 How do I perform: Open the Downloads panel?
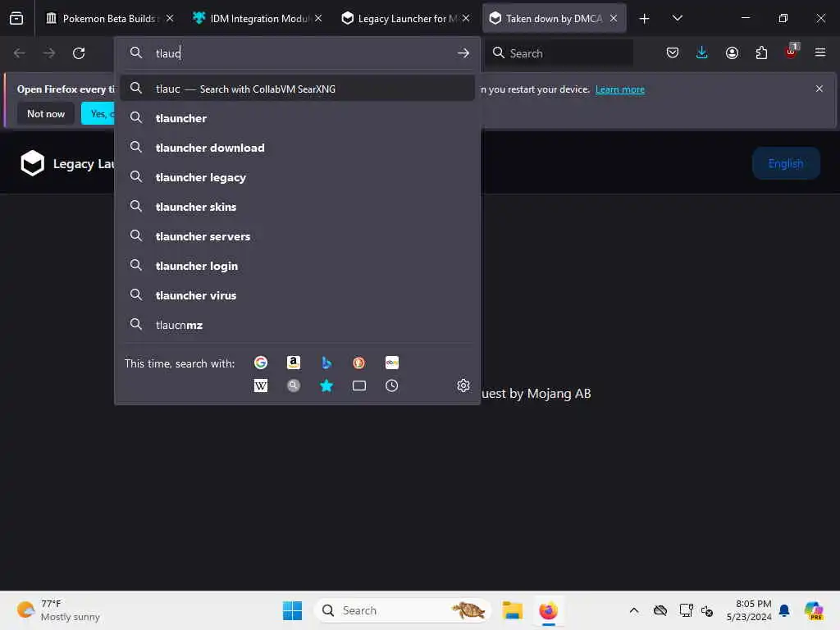coord(702,52)
